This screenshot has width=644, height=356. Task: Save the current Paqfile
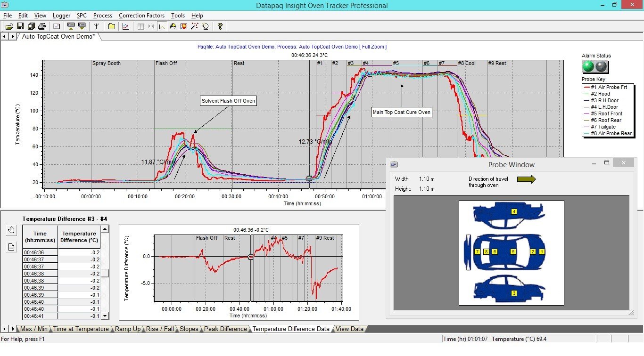(20, 26)
